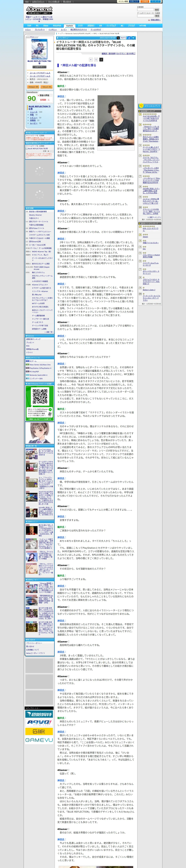Open インタビュー in the sub-navigation

53,30
